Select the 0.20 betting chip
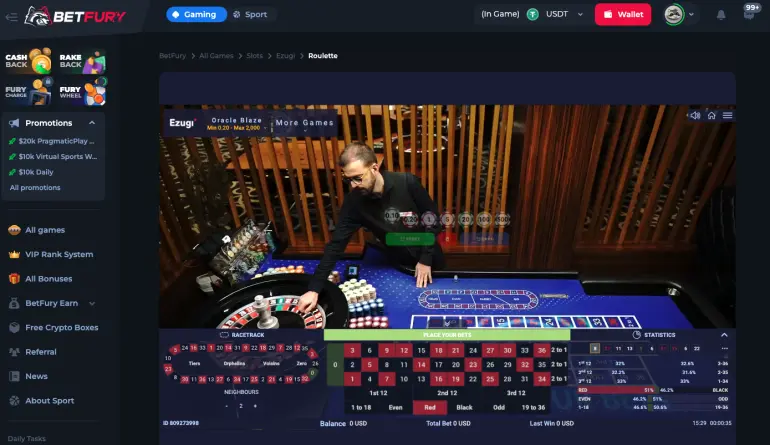The image size is (770, 445). 411,219
